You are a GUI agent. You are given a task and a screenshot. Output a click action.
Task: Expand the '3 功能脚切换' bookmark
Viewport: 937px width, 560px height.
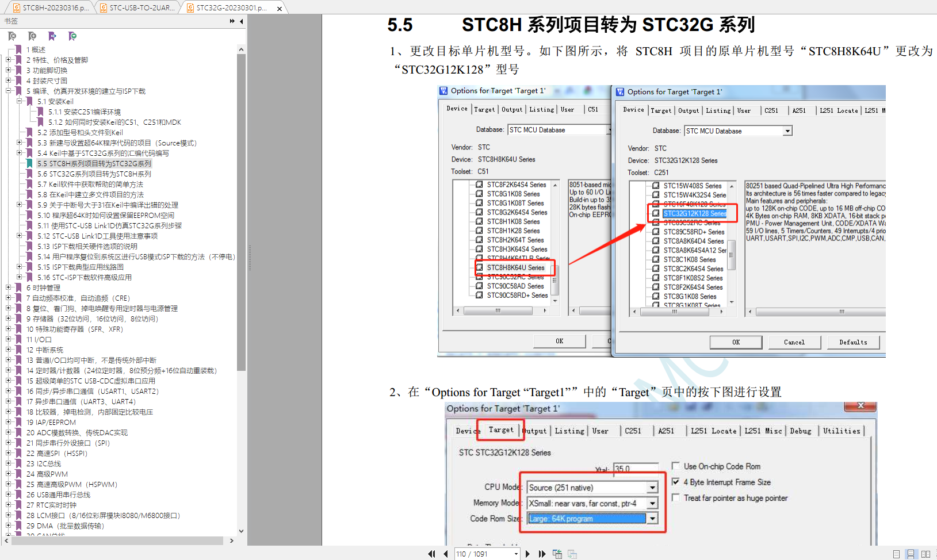coord(9,70)
